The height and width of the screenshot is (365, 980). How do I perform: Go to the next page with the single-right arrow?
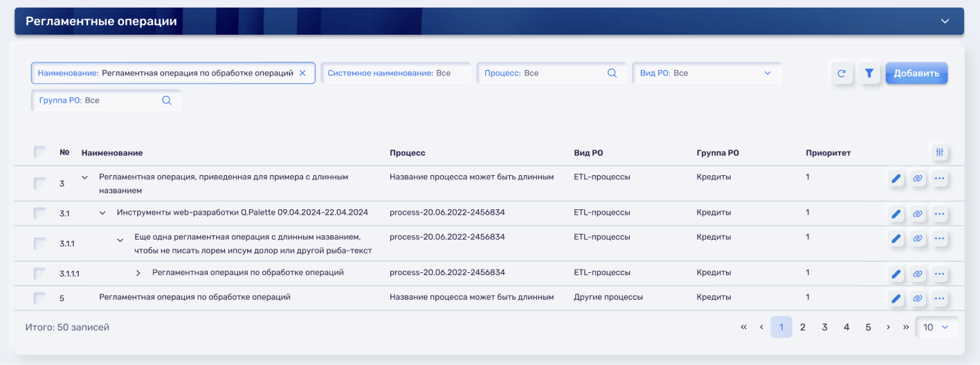(888, 327)
